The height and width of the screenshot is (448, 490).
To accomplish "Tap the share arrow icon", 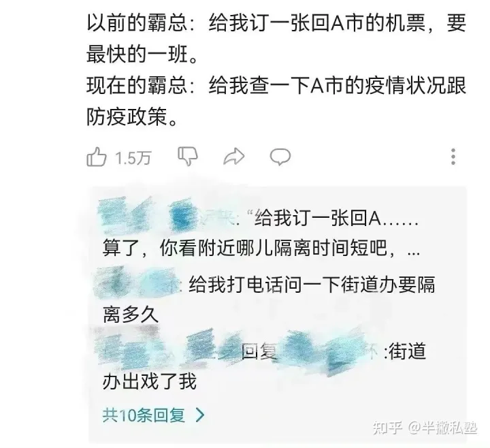I will (233, 157).
